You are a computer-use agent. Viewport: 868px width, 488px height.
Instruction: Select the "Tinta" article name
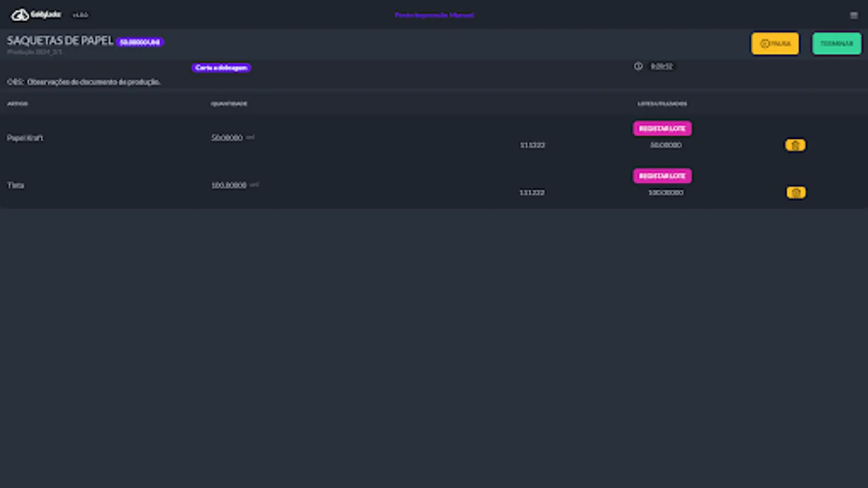(x=16, y=185)
